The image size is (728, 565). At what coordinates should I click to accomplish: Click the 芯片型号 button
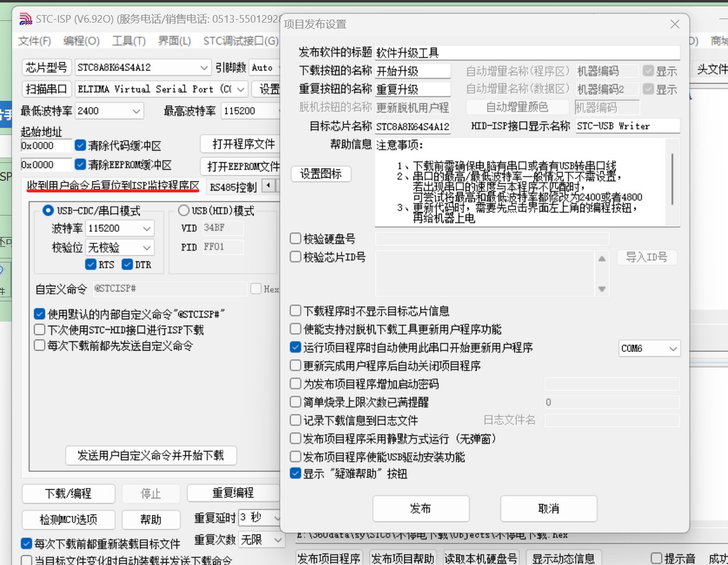click(x=46, y=68)
